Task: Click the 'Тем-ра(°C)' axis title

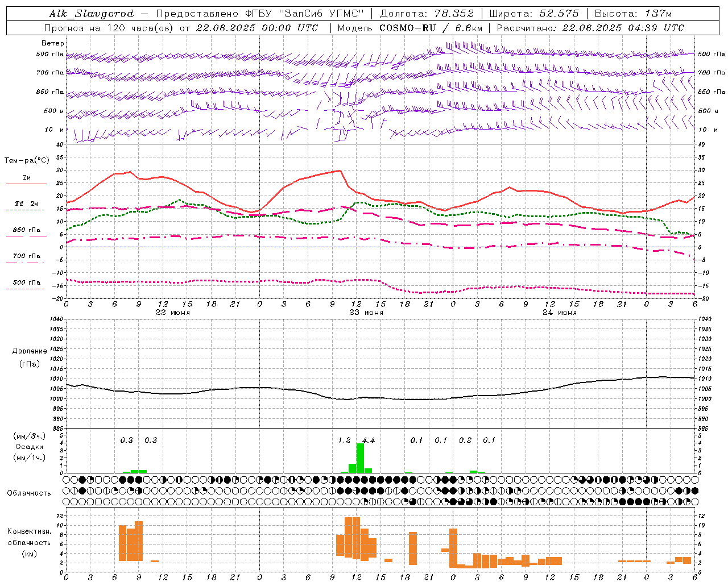Action: (27, 160)
